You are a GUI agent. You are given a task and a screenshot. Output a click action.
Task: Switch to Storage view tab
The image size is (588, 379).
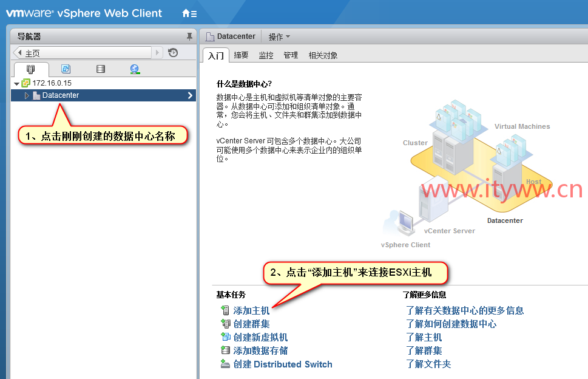pyautogui.click(x=101, y=69)
